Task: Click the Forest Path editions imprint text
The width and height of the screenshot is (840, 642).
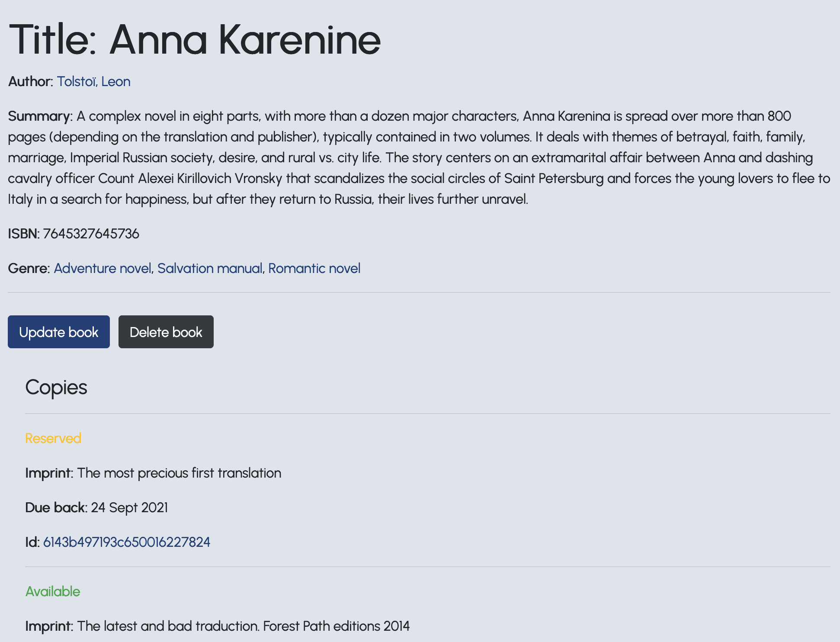Action: tap(243, 626)
